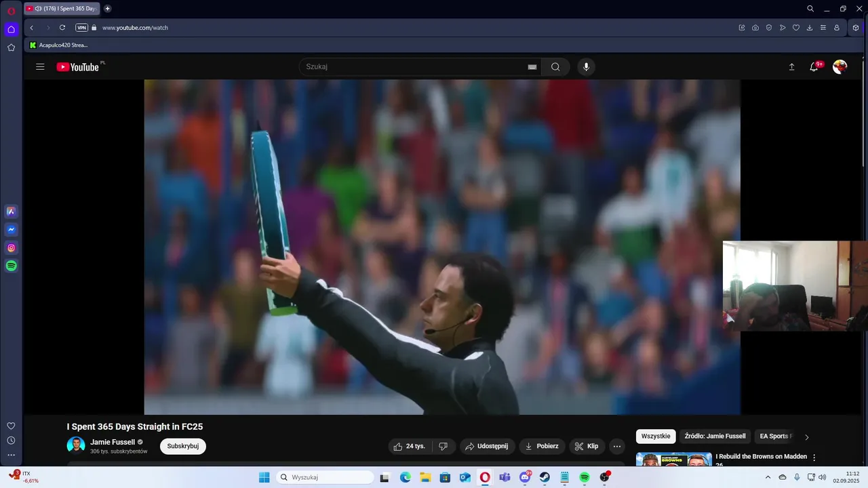868x488 pixels.
Task: Add page to bookmarks with heart icon
Action: pyautogui.click(x=796, y=28)
